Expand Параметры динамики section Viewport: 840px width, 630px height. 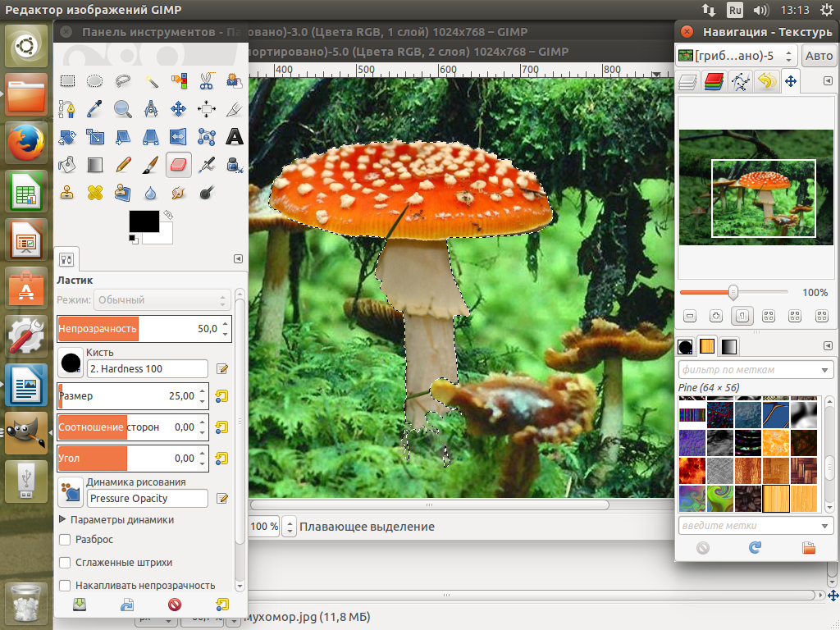click(62, 519)
